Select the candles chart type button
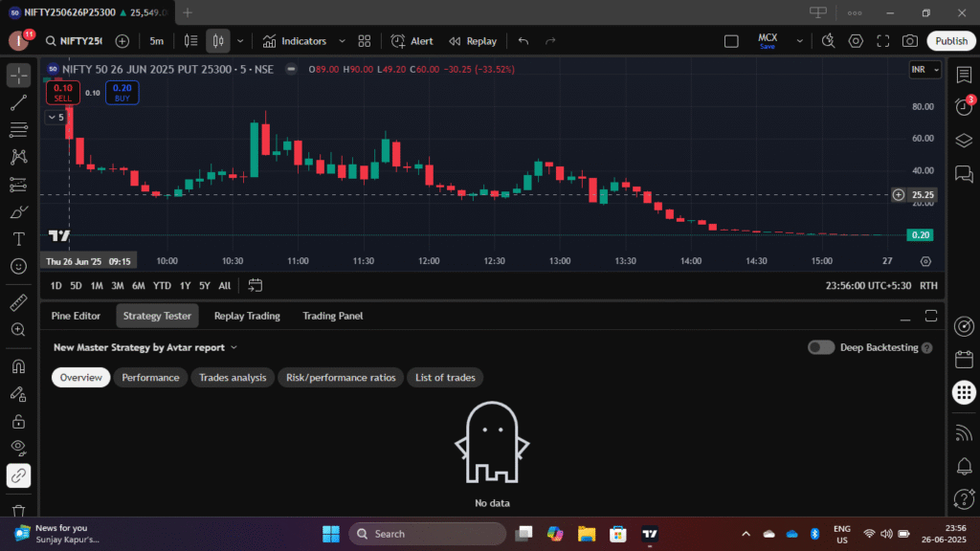The height and width of the screenshot is (551, 980). point(218,41)
